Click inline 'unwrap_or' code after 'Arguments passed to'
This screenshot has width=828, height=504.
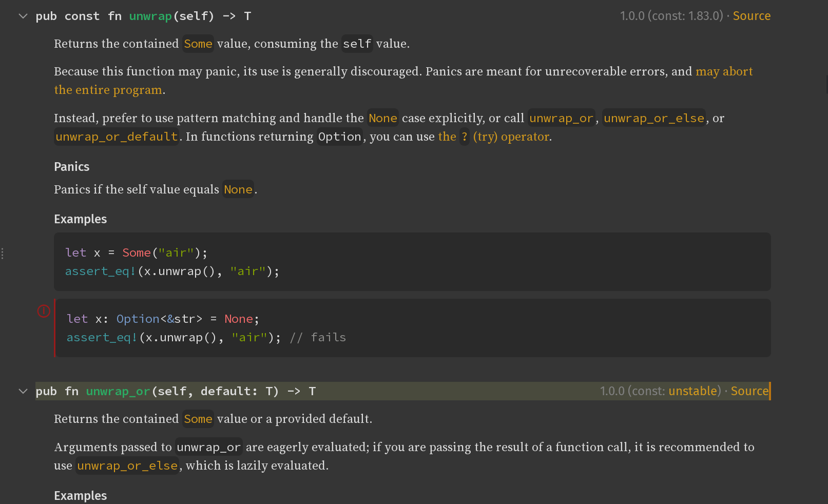coord(209,447)
